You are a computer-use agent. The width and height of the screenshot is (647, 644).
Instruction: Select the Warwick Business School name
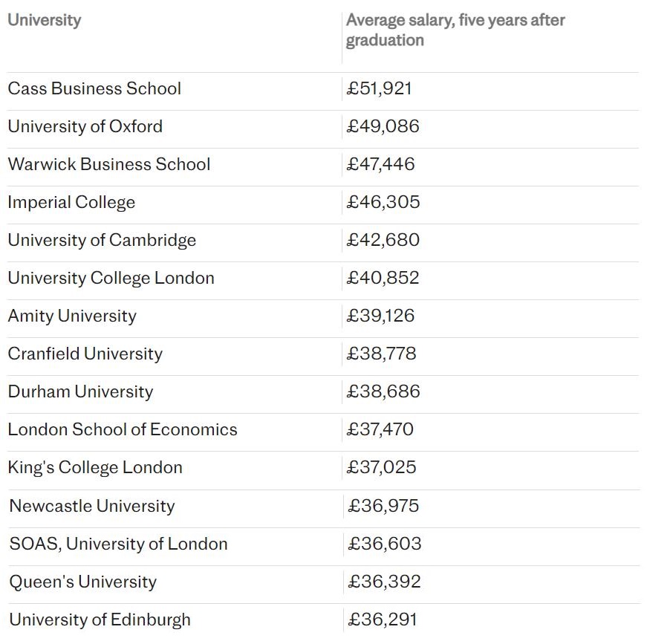[109, 164]
